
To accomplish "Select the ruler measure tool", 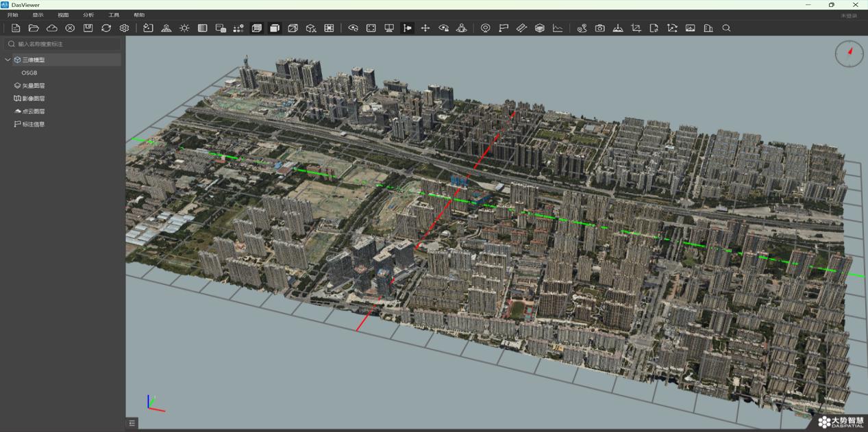I will coord(521,28).
